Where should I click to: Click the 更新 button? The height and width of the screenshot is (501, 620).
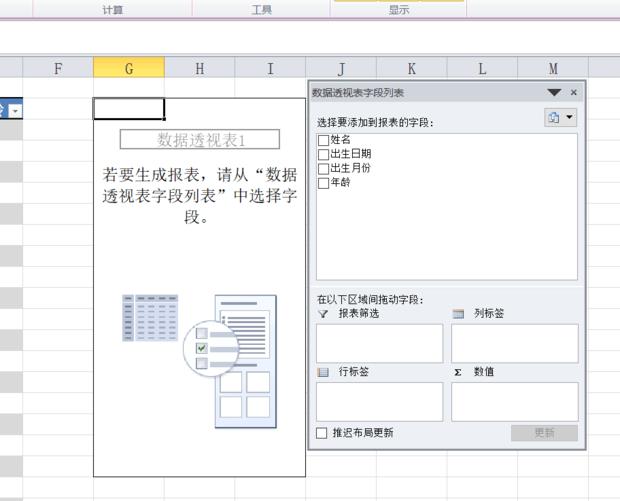coord(544,433)
